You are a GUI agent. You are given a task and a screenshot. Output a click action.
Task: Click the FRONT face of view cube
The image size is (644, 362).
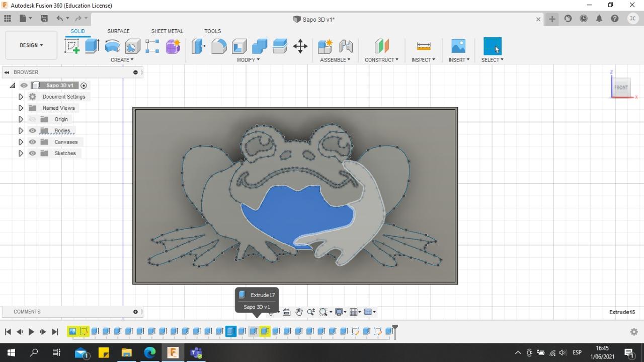click(x=621, y=87)
